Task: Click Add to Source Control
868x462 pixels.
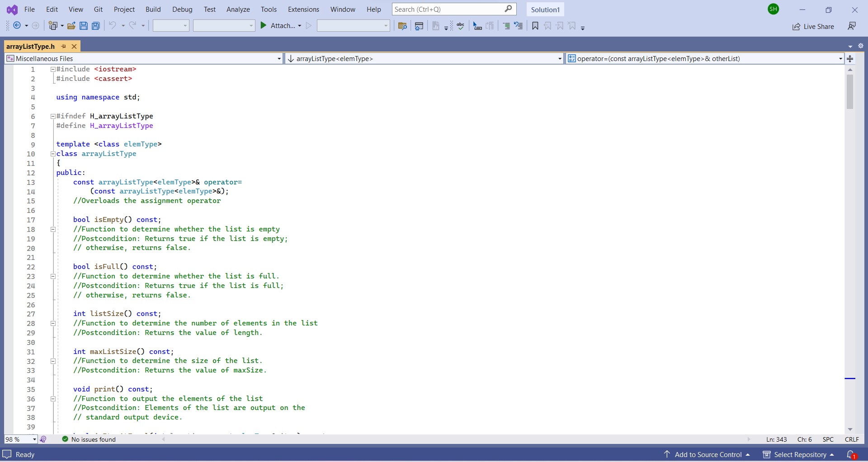Action: click(707, 454)
